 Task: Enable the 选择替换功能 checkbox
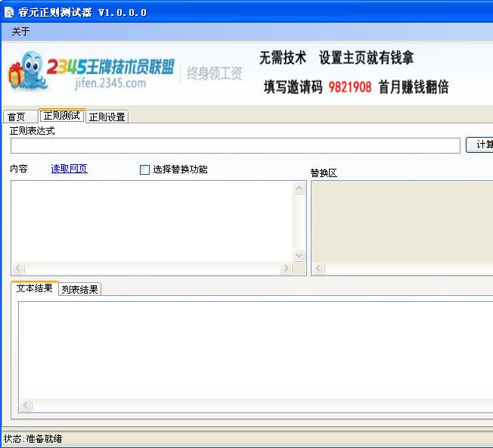[145, 170]
